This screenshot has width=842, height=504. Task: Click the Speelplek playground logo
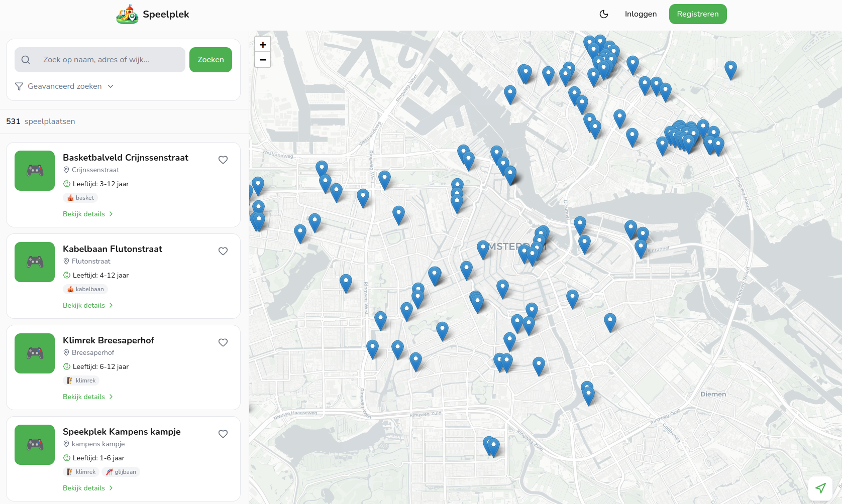click(x=127, y=14)
